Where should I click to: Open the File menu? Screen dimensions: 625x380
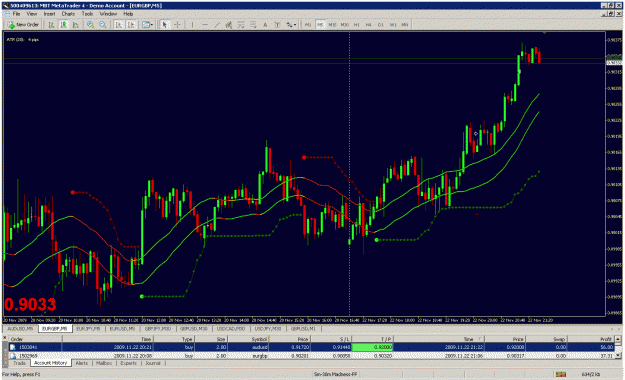[16, 14]
